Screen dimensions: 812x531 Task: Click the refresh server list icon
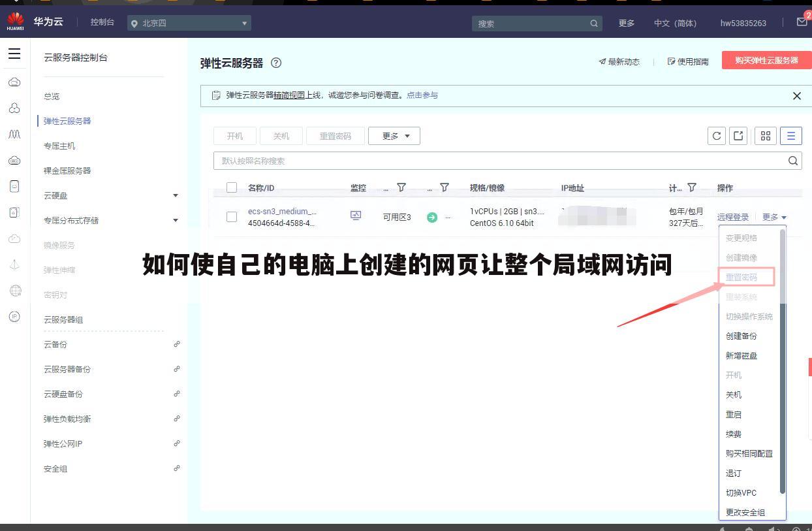tap(717, 136)
